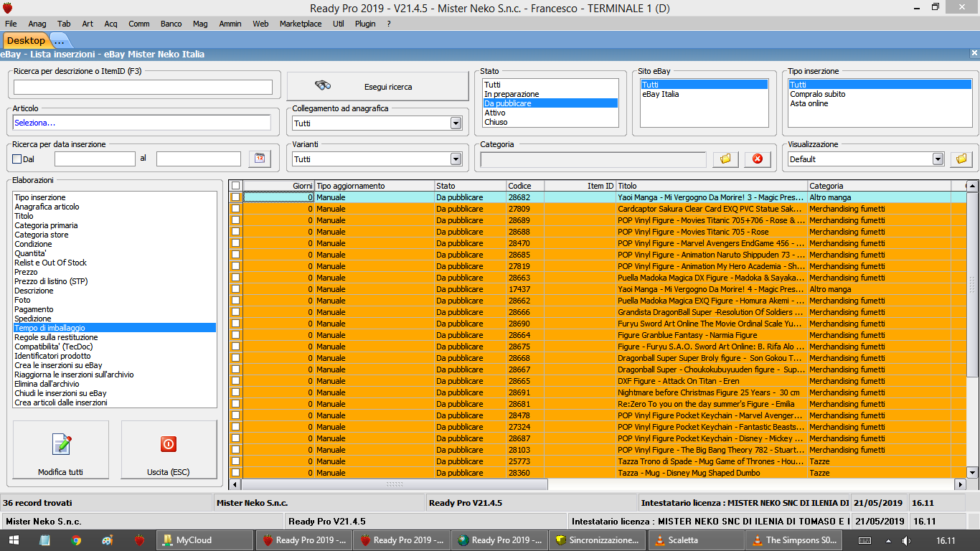Image resolution: width=980 pixels, height=551 pixels.
Task: Expand the Collegamento ad anagrafica dropdown
Action: [456, 123]
